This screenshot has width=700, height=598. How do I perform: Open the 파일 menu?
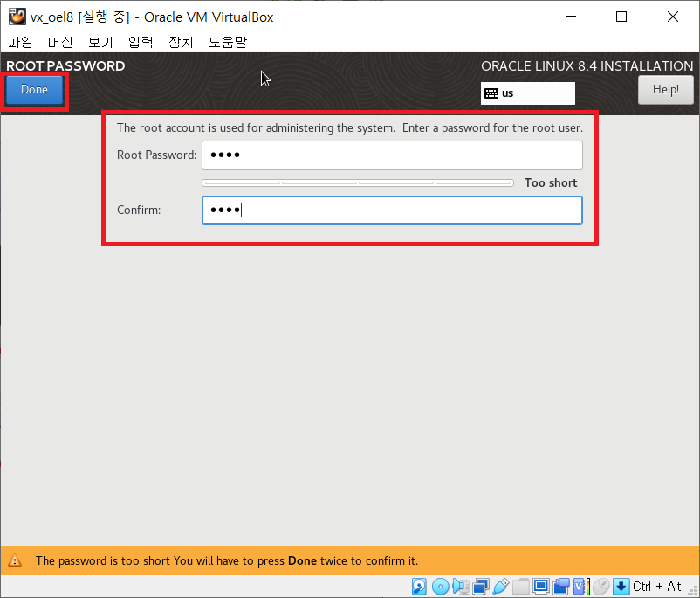click(x=21, y=42)
